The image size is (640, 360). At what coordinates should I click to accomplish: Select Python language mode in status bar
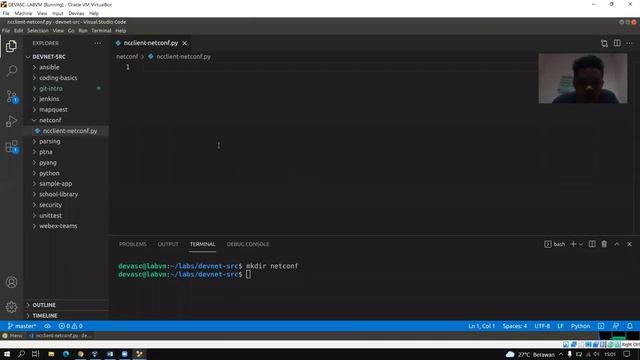(580, 326)
